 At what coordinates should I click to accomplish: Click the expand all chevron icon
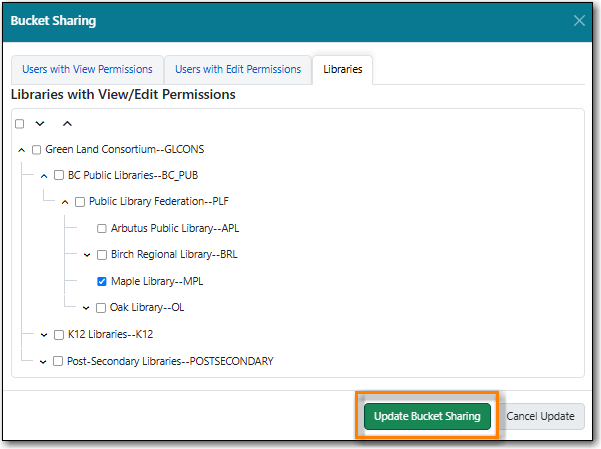(x=40, y=123)
